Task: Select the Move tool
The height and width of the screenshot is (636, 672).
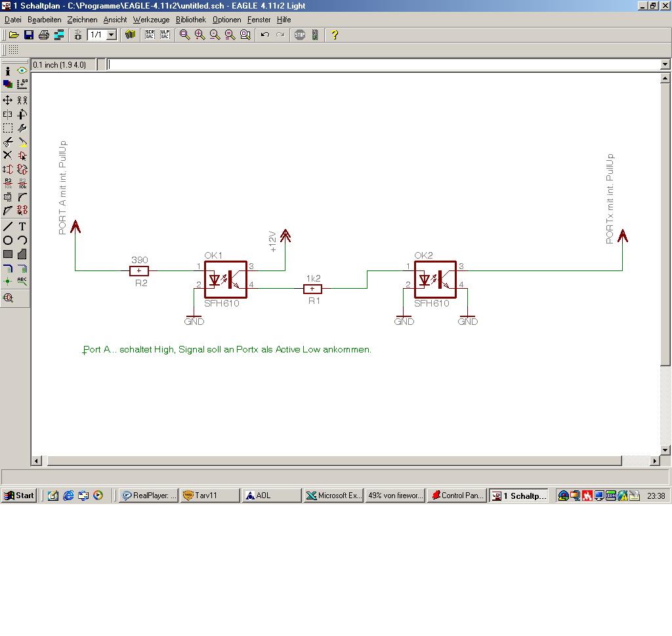Action: 8,100
